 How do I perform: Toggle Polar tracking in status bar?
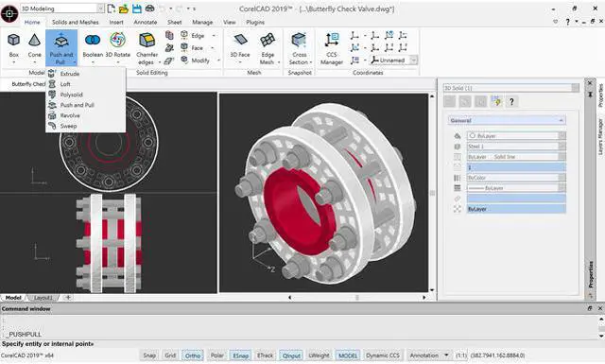pos(216,355)
